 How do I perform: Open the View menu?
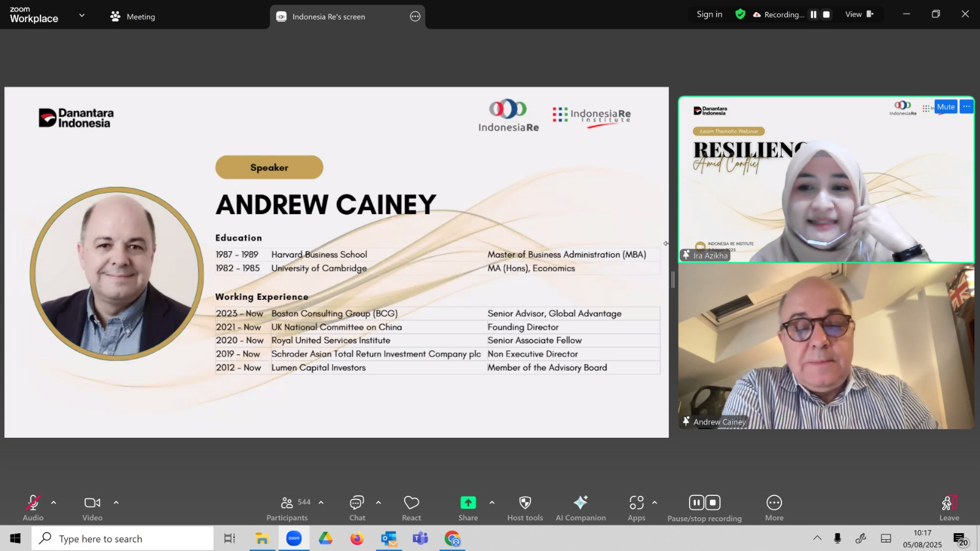pyautogui.click(x=859, y=15)
